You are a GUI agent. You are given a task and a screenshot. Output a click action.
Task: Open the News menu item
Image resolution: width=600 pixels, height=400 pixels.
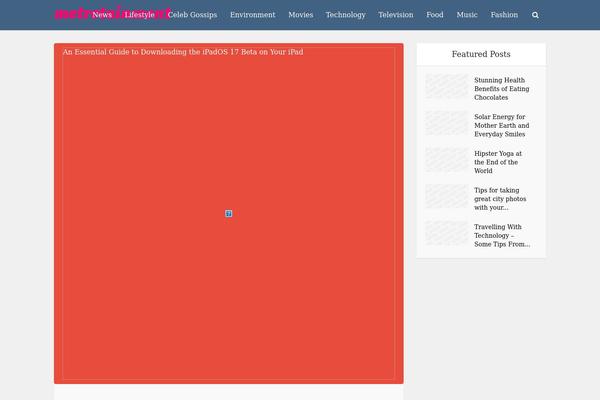pyautogui.click(x=102, y=15)
